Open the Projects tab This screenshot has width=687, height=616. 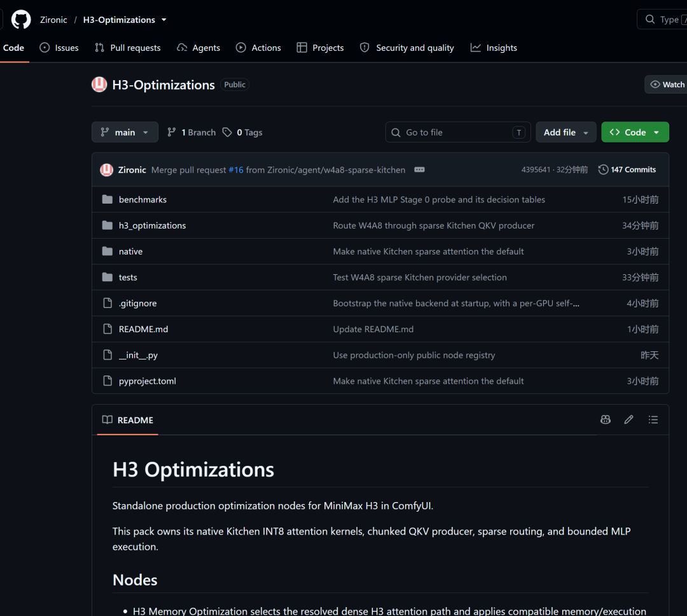[320, 48]
